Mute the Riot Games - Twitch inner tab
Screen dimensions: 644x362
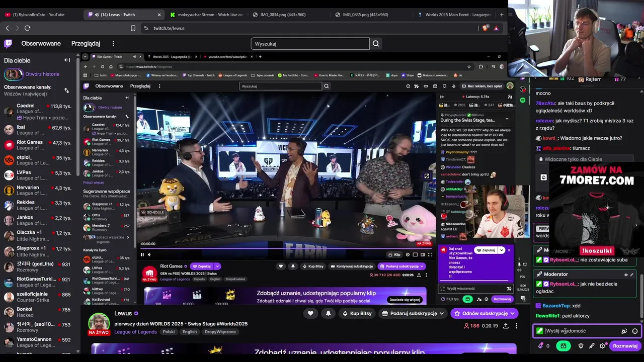coord(134,57)
